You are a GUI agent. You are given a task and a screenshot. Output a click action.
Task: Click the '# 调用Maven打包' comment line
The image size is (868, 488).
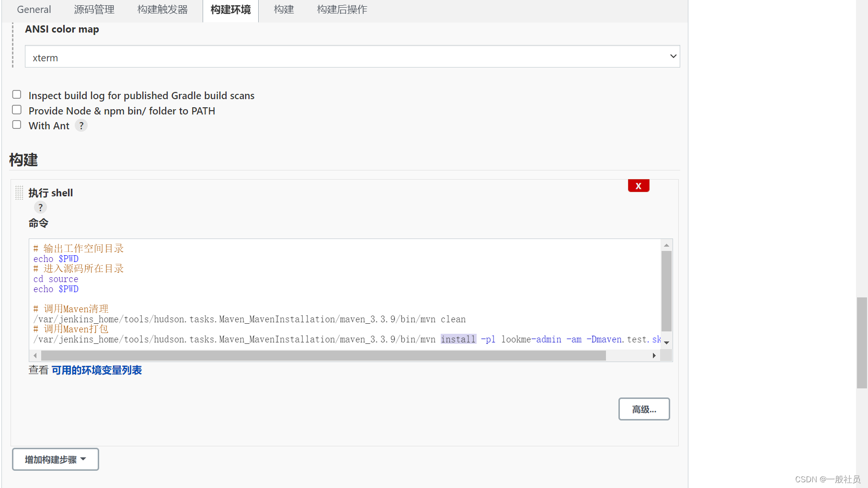pyautogui.click(x=71, y=329)
